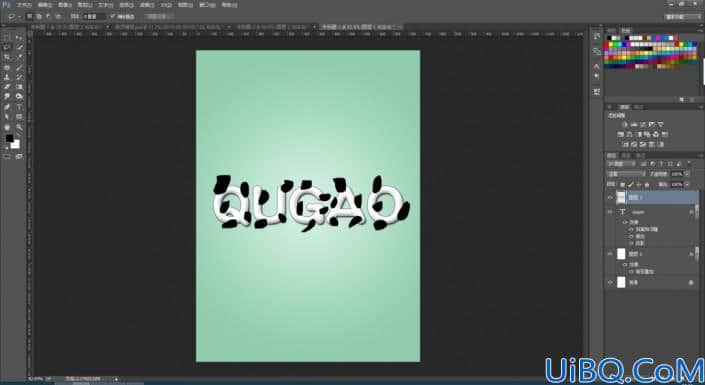The image size is (705, 385).
Task: Select the Eyedropper tool
Action: 19,57
